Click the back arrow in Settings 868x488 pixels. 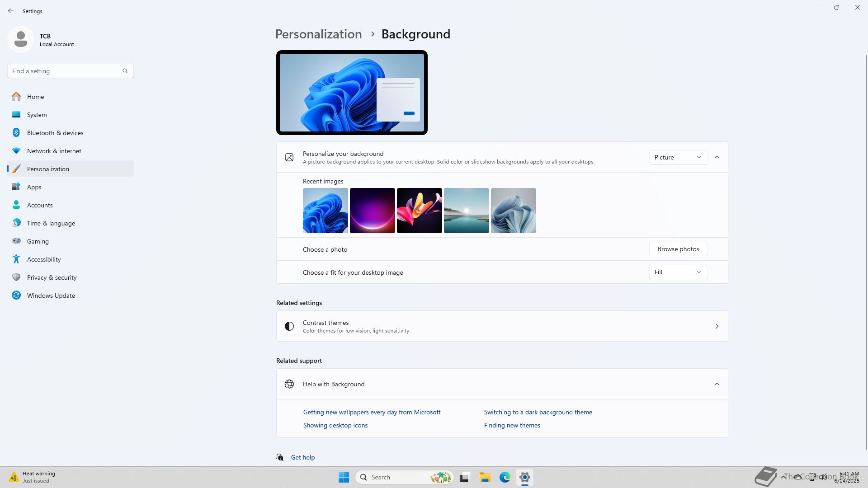coord(11,11)
